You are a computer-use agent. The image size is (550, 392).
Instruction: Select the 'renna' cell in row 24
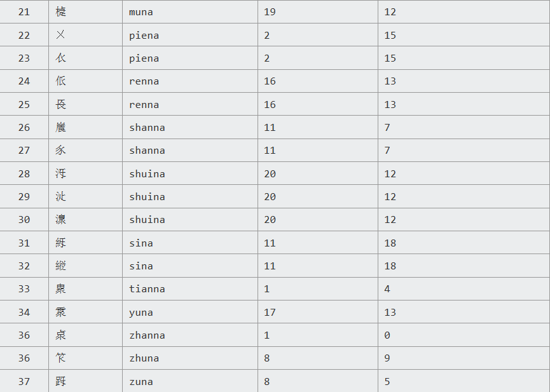[144, 81]
